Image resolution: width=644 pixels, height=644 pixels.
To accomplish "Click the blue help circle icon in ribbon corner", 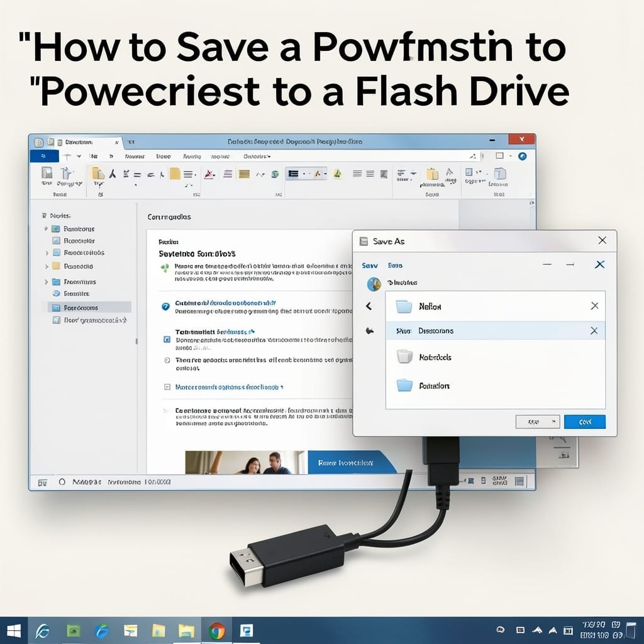I will pyautogui.click(x=522, y=156).
